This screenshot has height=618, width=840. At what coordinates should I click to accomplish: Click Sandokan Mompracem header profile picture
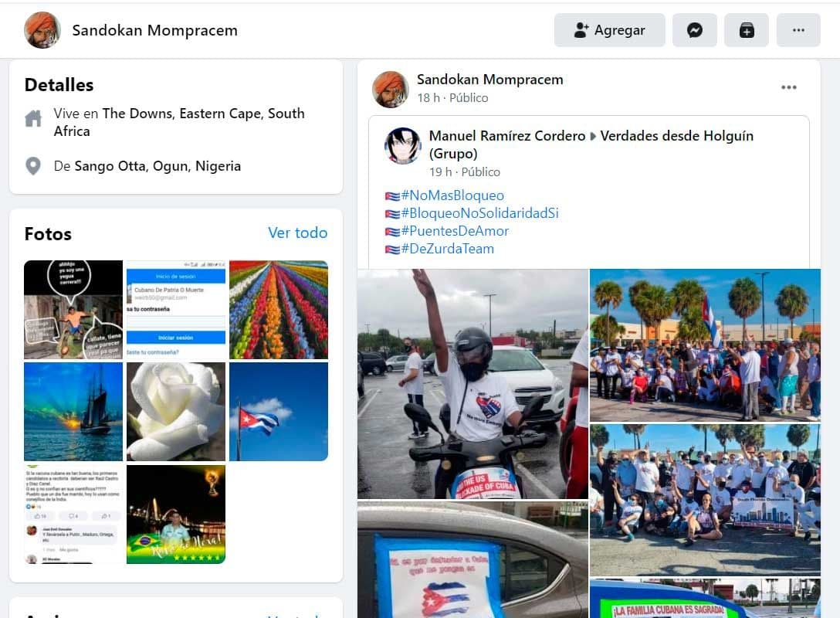pos(42,31)
